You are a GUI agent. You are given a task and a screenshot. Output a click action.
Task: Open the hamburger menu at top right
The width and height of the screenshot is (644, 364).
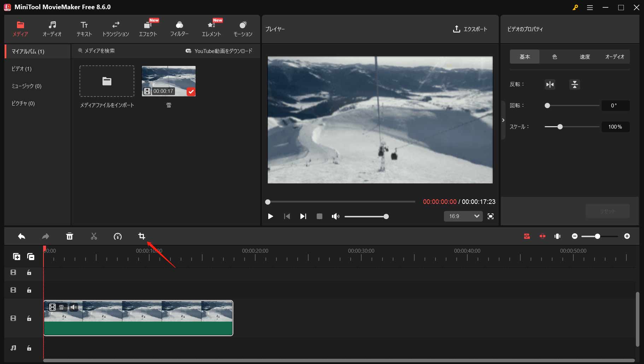(x=590, y=7)
